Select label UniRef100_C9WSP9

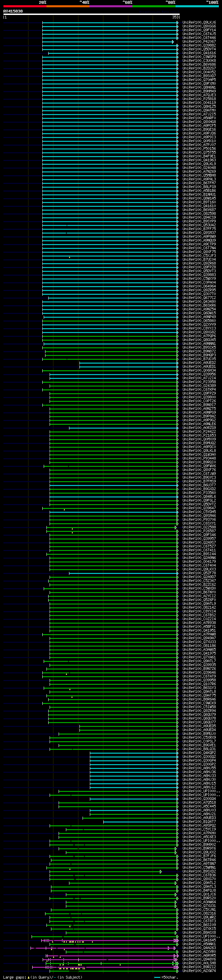[199, 57]
